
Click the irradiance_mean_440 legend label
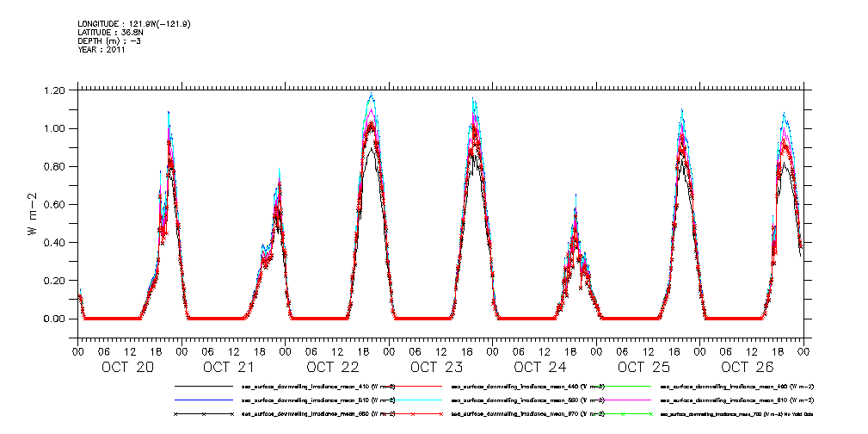[x=528, y=387]
